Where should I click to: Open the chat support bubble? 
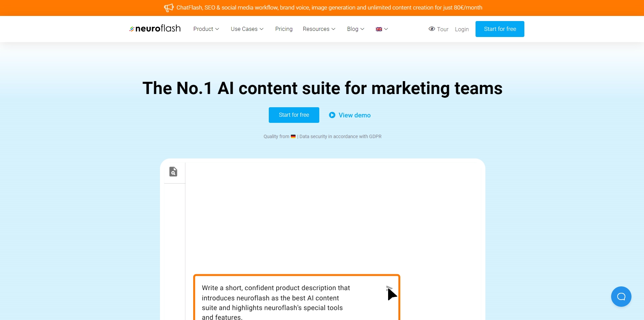(x=621, y=297)
